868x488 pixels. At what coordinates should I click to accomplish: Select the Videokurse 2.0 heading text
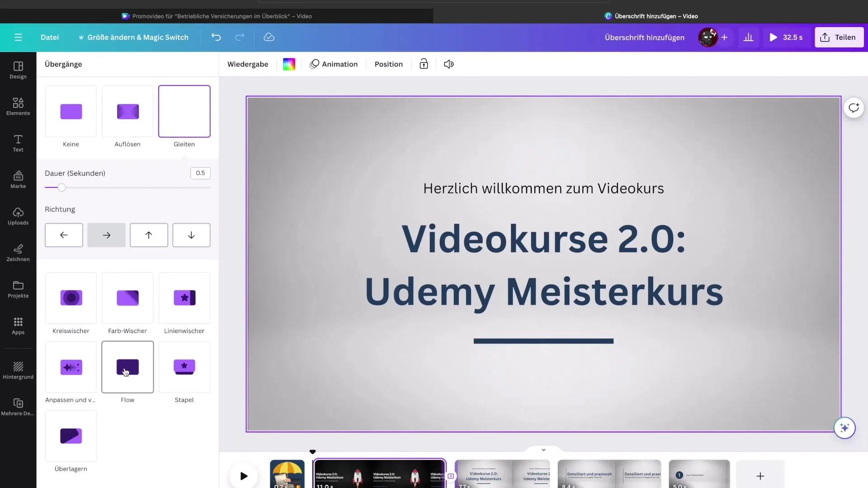pos(544,265)
